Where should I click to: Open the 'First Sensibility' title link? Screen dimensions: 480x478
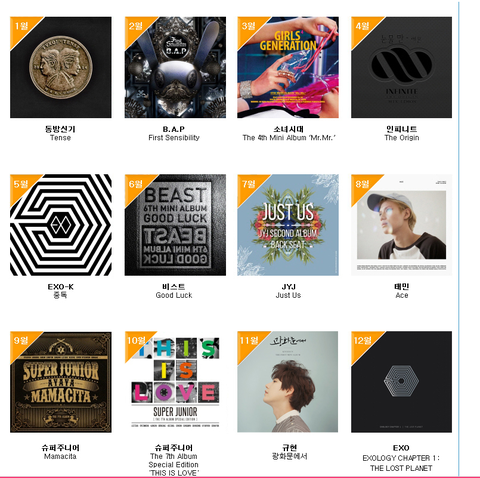click(x=174, y=138)
